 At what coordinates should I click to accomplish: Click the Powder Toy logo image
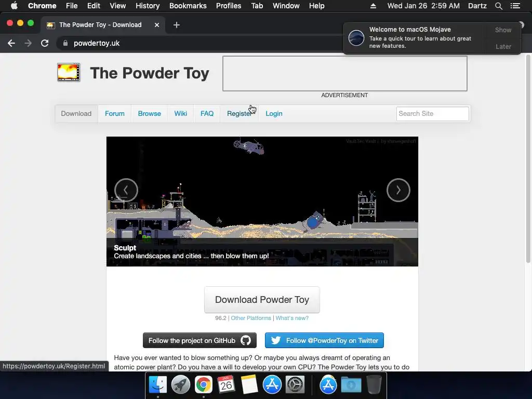point(69,72)
